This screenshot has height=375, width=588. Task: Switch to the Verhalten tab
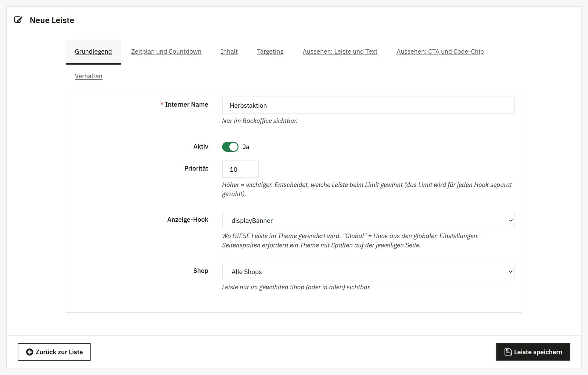89,76
